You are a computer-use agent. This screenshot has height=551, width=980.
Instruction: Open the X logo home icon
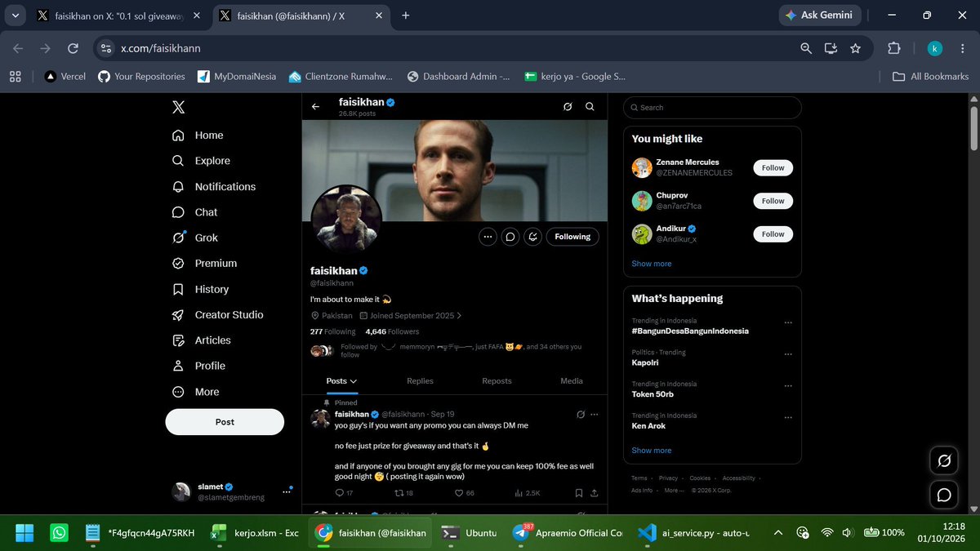pos(178,107)
